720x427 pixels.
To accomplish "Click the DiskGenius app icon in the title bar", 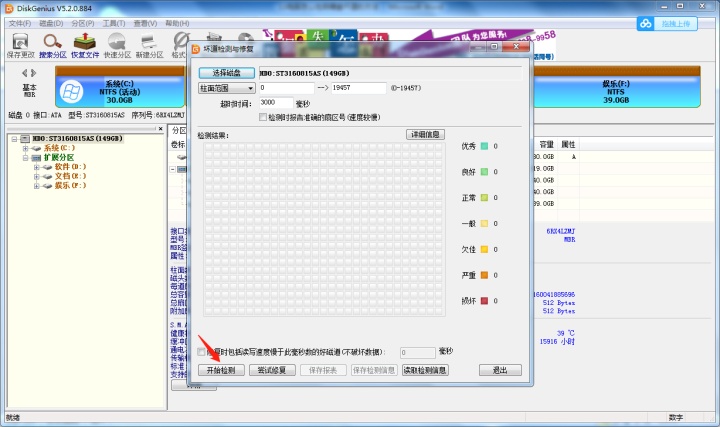I will [9, 8].
